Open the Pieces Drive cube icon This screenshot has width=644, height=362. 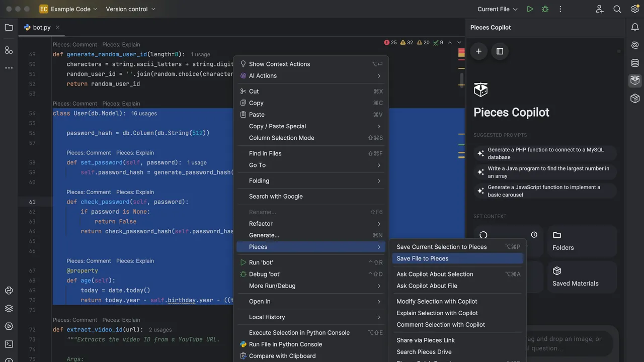[635, 98]
